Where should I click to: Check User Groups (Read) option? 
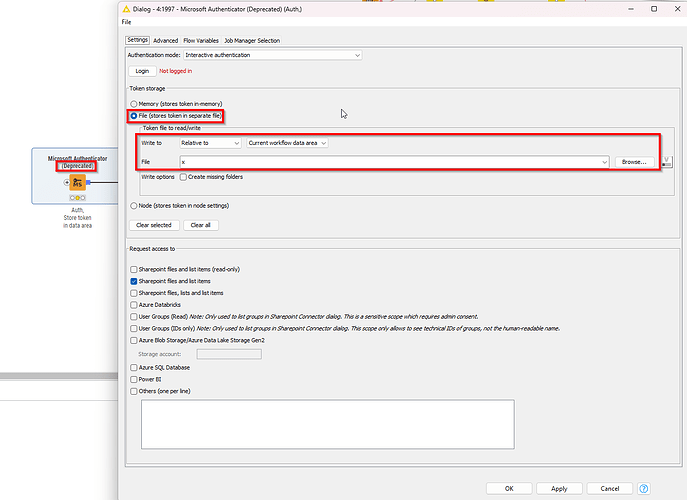click(x=134, y=317)
